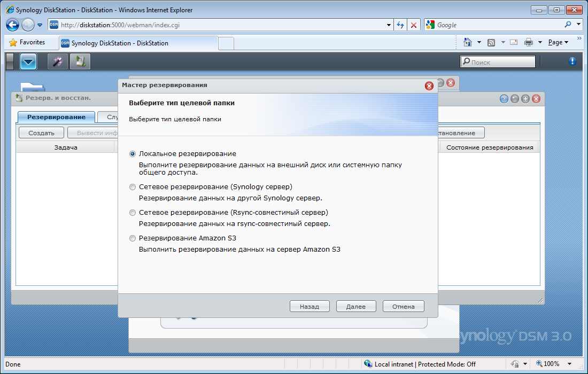Click the Далее button
Screen dimensions: 588x374
click(x=356, y=306)
